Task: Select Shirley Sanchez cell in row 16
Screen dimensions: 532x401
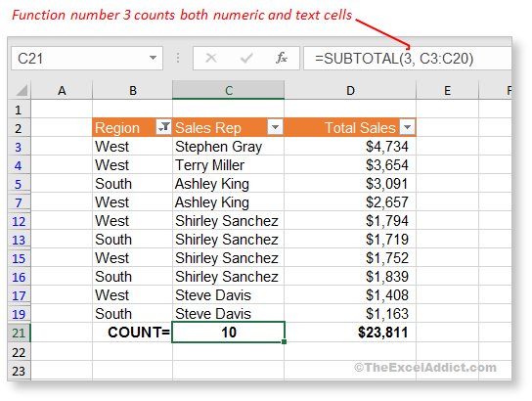Action: [x=228, y=276]
